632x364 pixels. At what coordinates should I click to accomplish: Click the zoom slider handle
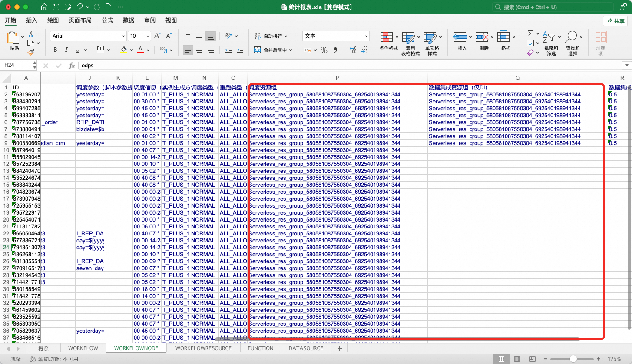click(x=573, y=359)
